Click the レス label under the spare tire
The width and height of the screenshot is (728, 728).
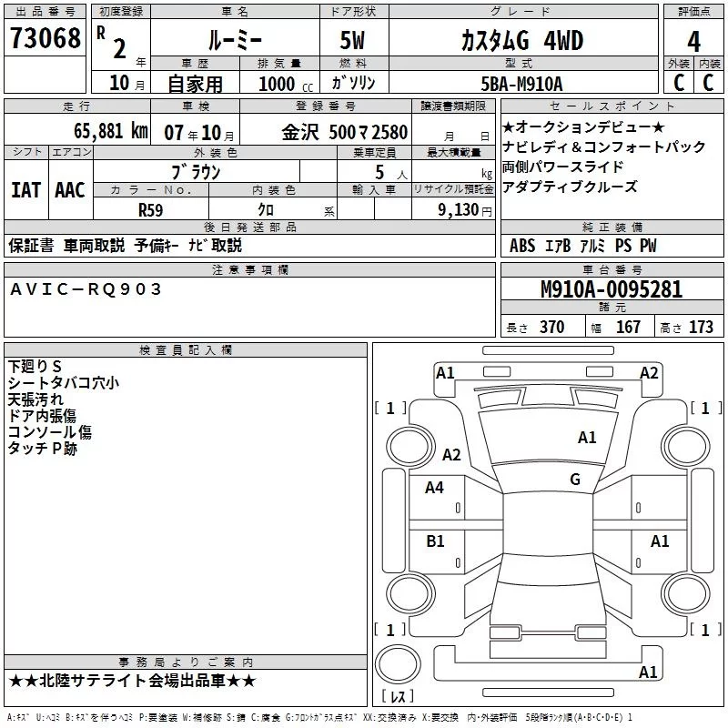coord(398,696)
